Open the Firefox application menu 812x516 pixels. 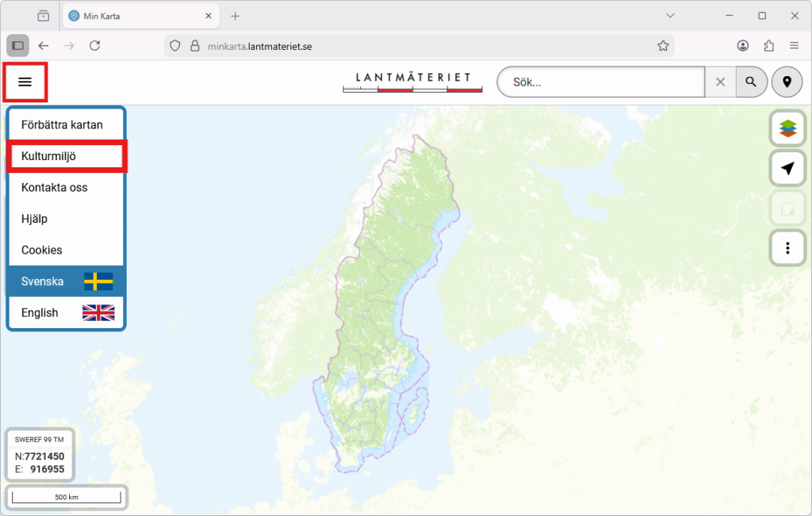coord(794,45)
